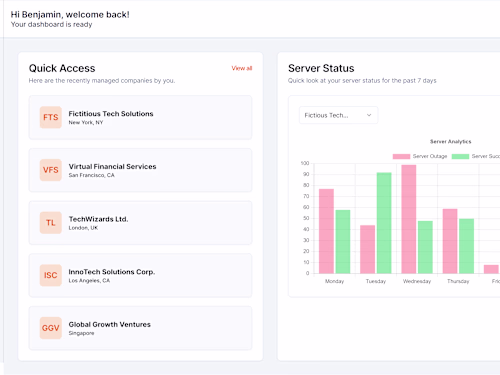Expand the Fictious Tech... company dropdown
This screenshot has width=500, height=375.
338,115
